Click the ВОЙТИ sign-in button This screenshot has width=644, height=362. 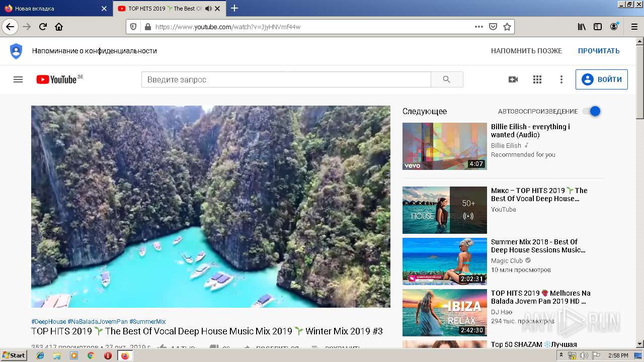pyautogui.click(x=602, y=79)
